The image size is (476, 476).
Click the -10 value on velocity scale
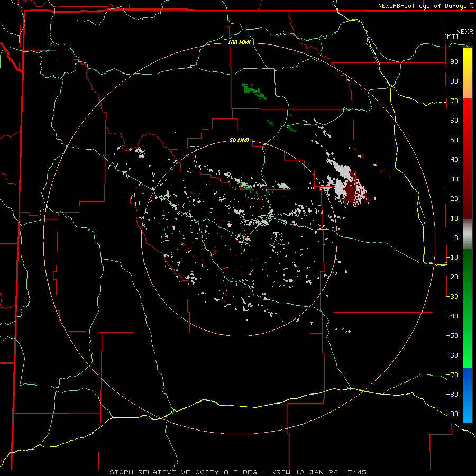452,258
